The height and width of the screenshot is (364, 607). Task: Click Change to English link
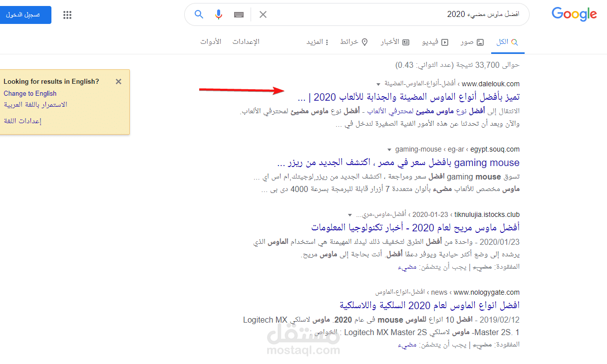(30, 93)
